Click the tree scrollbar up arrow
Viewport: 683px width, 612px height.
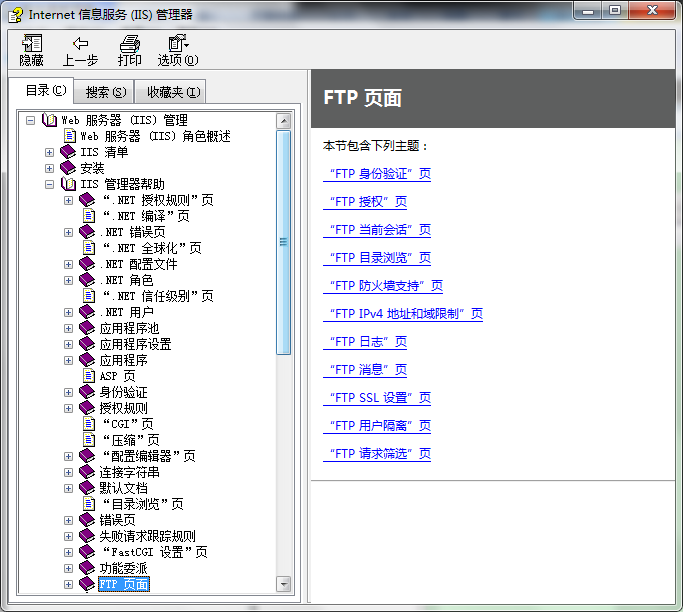tap(284, 121)
